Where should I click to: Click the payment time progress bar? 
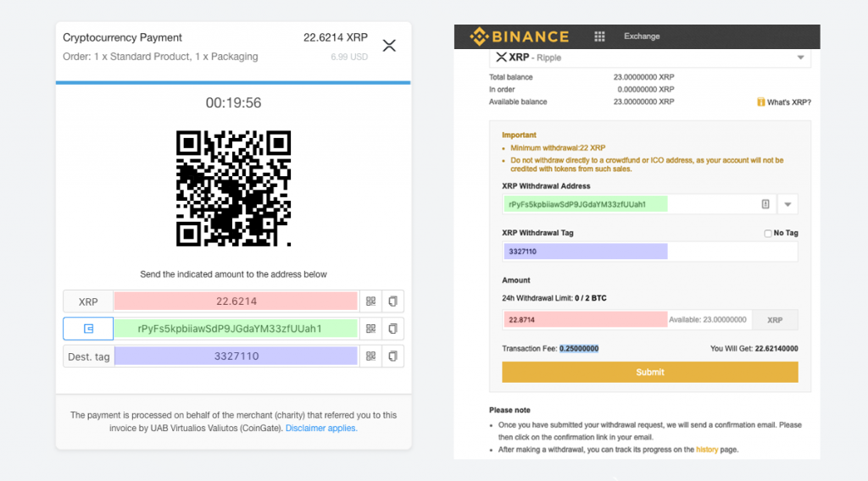pos(233,83)
